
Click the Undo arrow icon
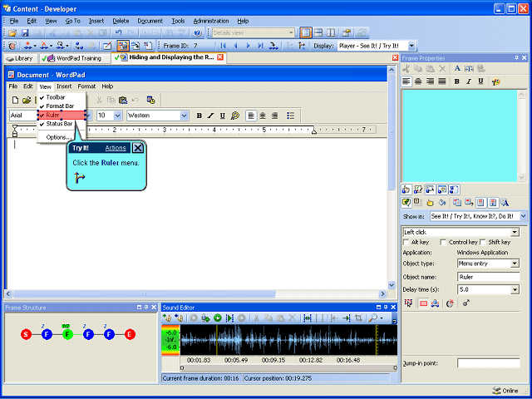(x=118, y=33)
